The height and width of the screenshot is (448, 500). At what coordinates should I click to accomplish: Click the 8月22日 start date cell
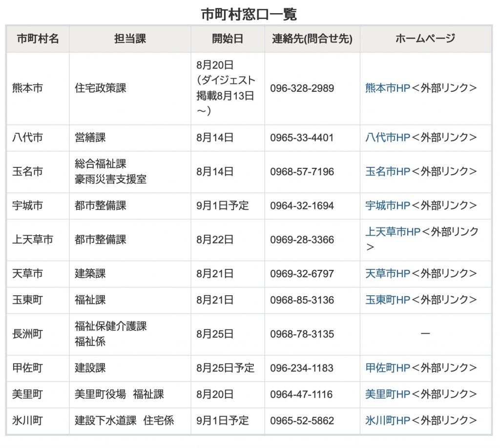pos(228,240)
